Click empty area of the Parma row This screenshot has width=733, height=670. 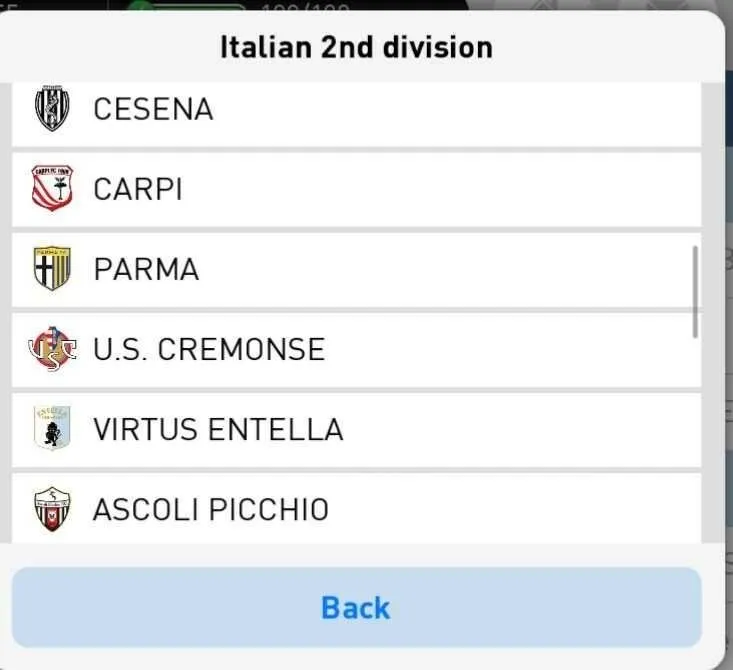coord(444,270)
